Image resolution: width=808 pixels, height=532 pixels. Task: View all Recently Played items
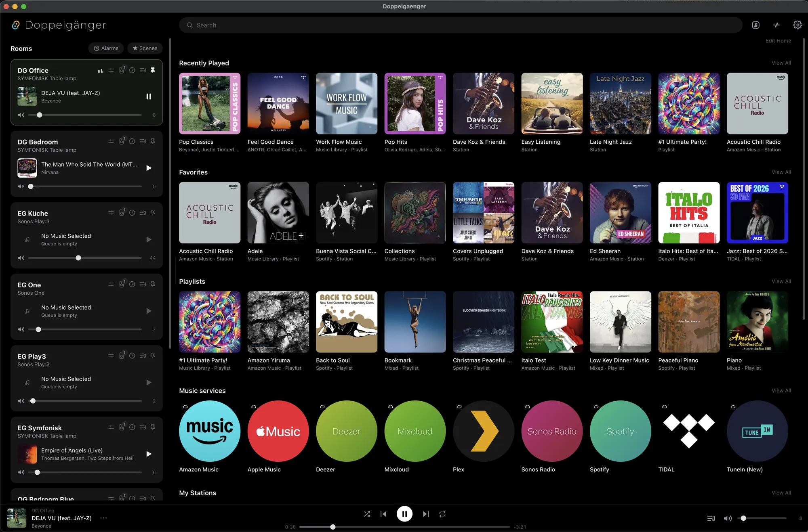click(781, 63)
